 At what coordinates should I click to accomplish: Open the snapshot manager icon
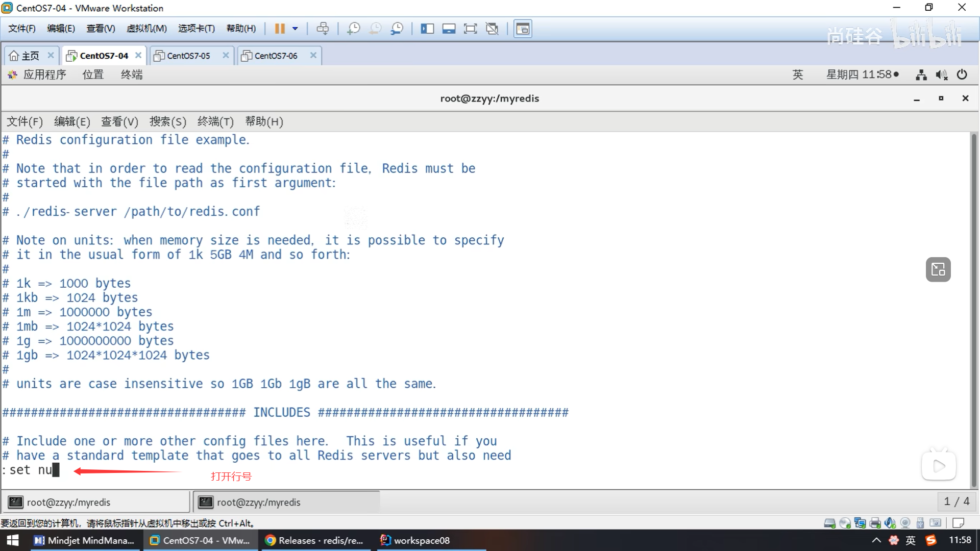(397, 29)
